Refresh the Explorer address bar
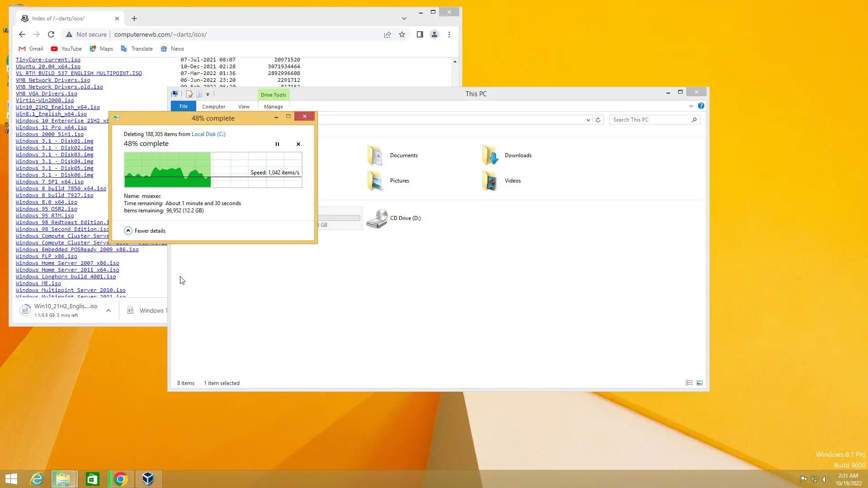This screenshot has height=488, width=868. coord(598,120)
